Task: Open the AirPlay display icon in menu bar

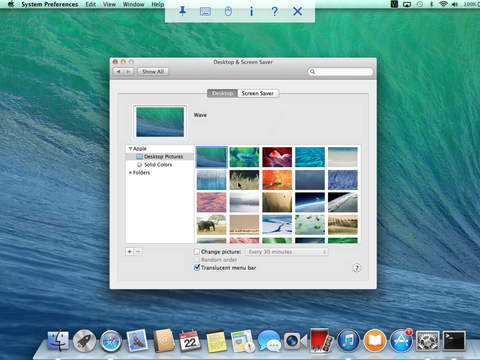Action: point(407,4)
